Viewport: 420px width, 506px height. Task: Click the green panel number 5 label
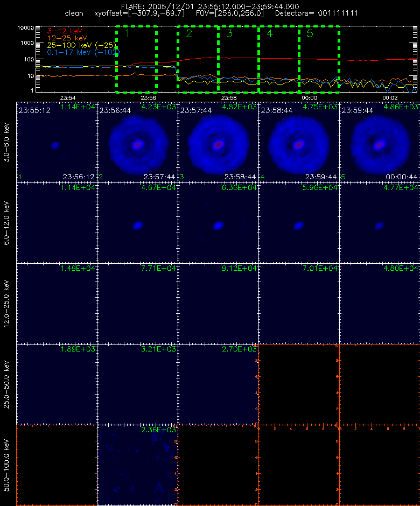pyautogui.click(x=343, y=177)
